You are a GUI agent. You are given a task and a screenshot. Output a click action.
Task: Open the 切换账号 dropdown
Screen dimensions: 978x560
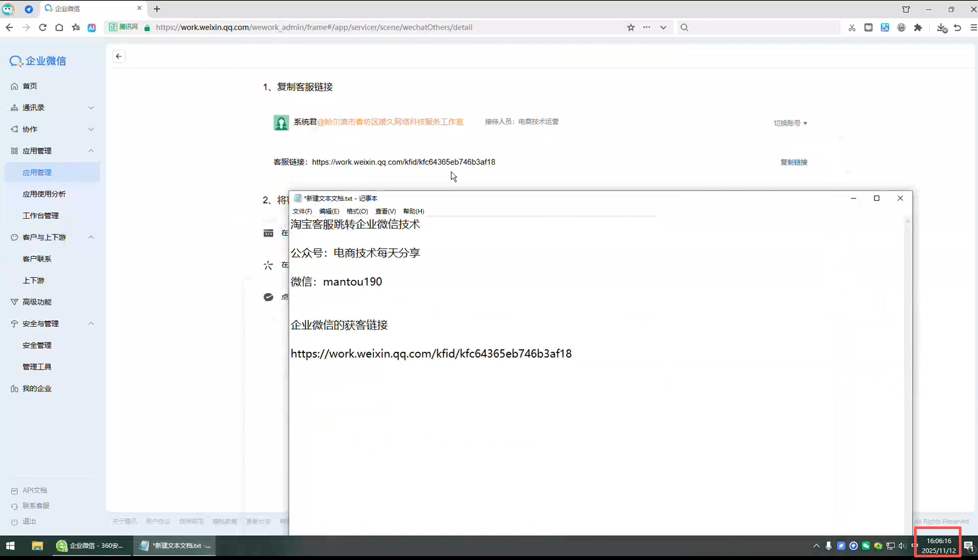tap(790, 123)
